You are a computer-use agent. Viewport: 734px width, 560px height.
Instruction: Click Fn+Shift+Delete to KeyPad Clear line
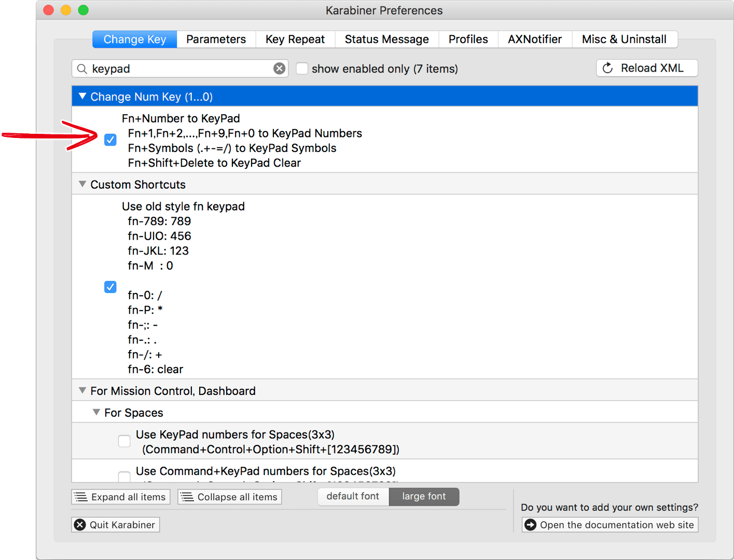coord(214,163)
